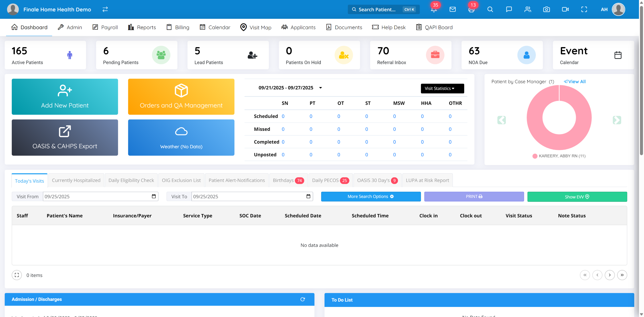
Task: Open the chat message icon
Action: [x=509, y=10]
